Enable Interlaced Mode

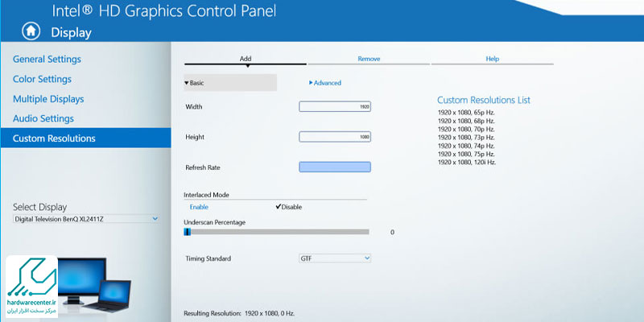coord(199,207)
